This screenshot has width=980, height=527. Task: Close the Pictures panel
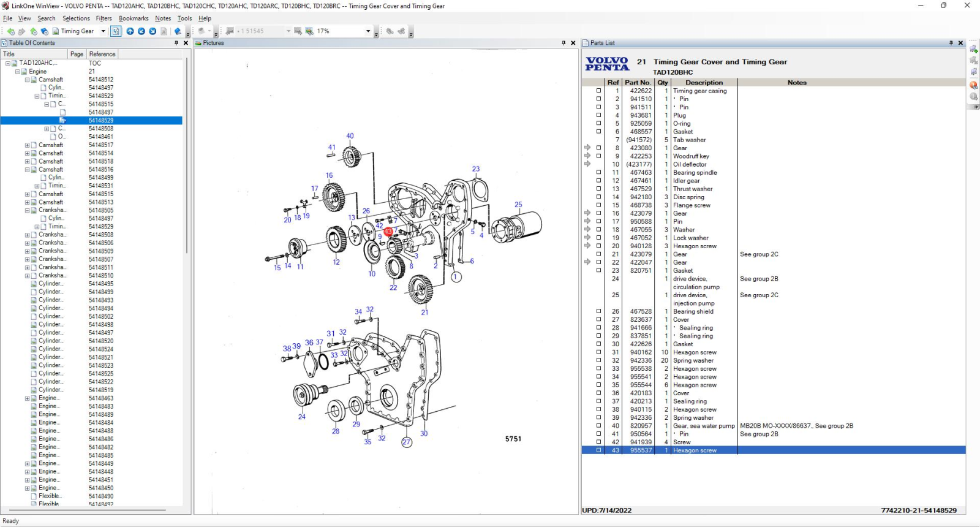[573, 43]
